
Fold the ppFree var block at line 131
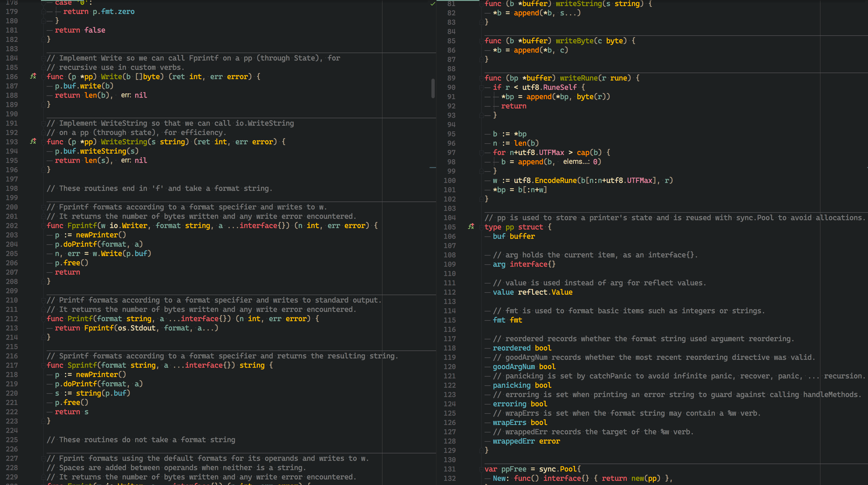coord(482,469)
